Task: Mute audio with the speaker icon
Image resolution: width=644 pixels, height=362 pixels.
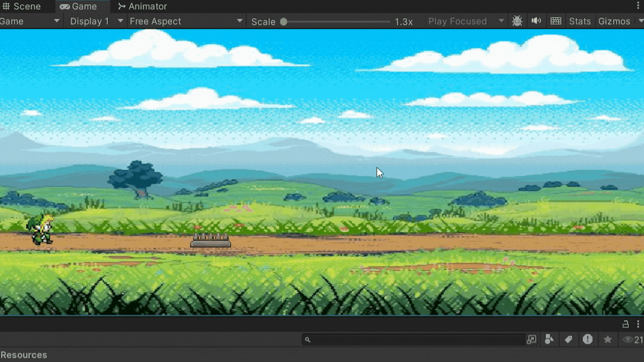Action: [x=536, y=21]
